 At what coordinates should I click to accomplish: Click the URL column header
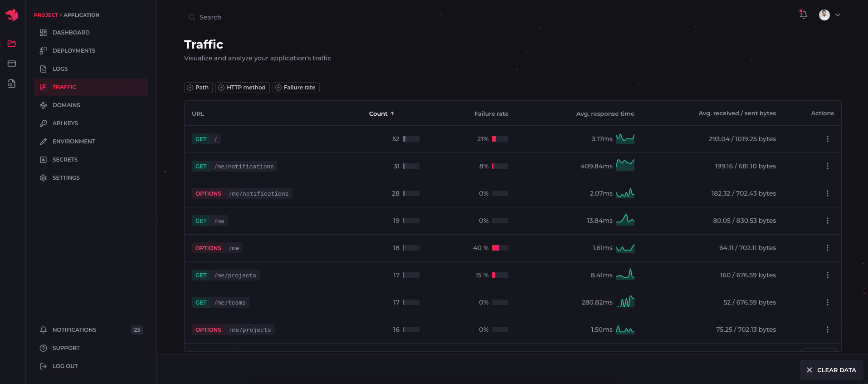(x=198, y=113)
